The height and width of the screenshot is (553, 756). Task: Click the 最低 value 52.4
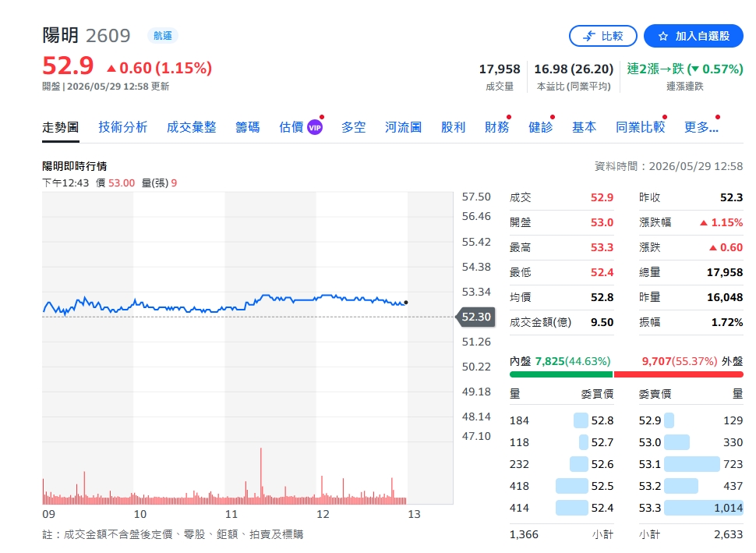(602, 273)
